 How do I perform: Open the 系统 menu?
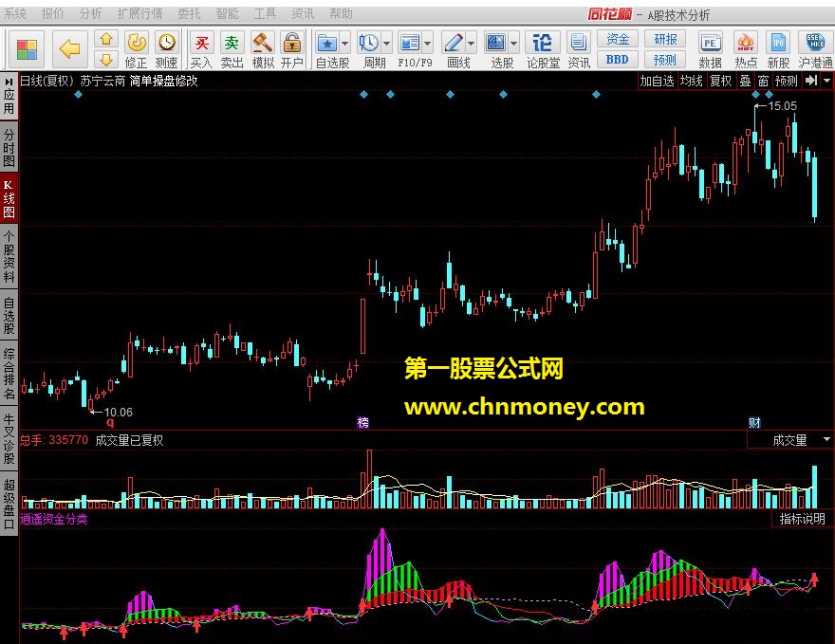coord(15,13)
